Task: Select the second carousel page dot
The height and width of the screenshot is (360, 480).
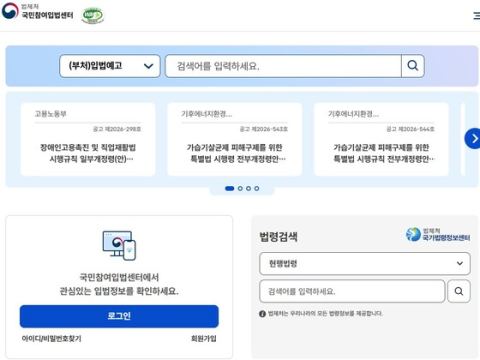Action: tap(240, 188)
